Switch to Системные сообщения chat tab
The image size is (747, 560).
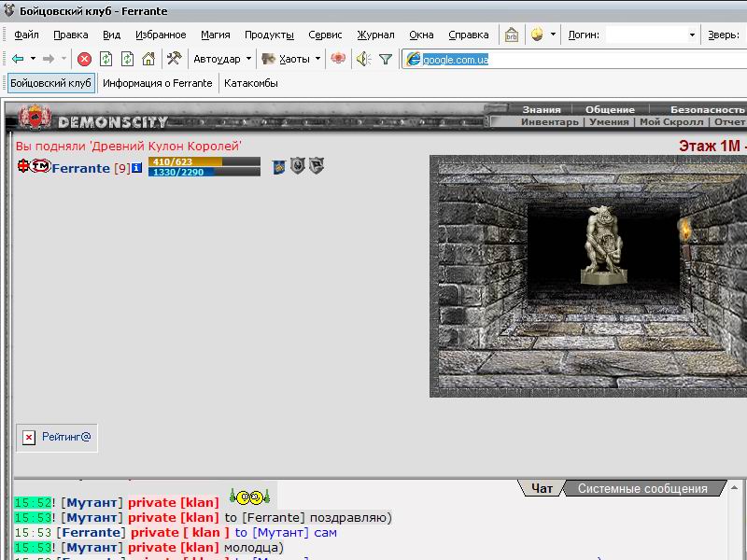click(642, 488)
